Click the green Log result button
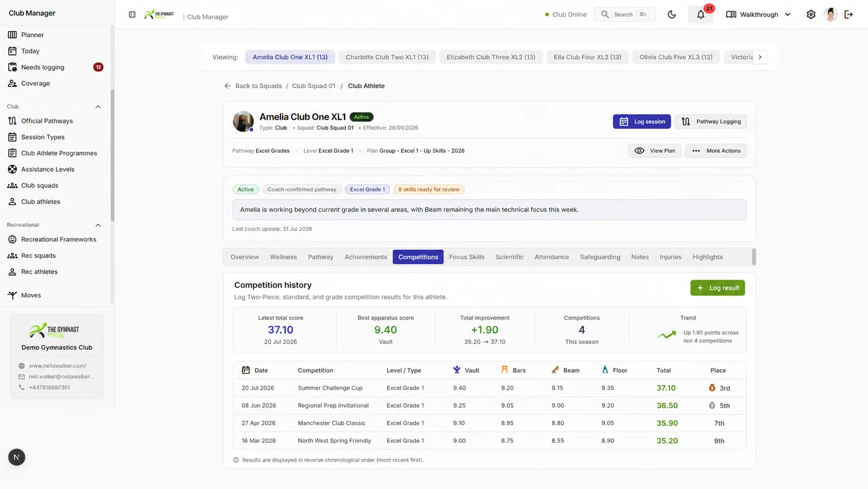 click(717, 288)
